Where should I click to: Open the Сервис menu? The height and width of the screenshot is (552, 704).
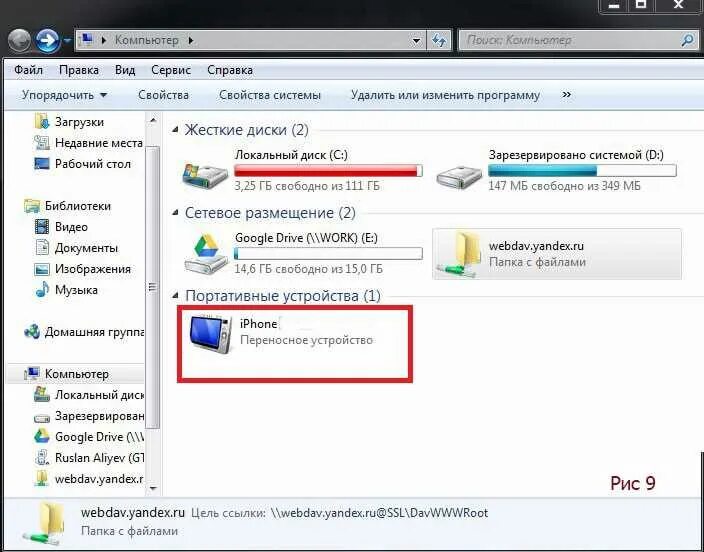click(171, 70)
